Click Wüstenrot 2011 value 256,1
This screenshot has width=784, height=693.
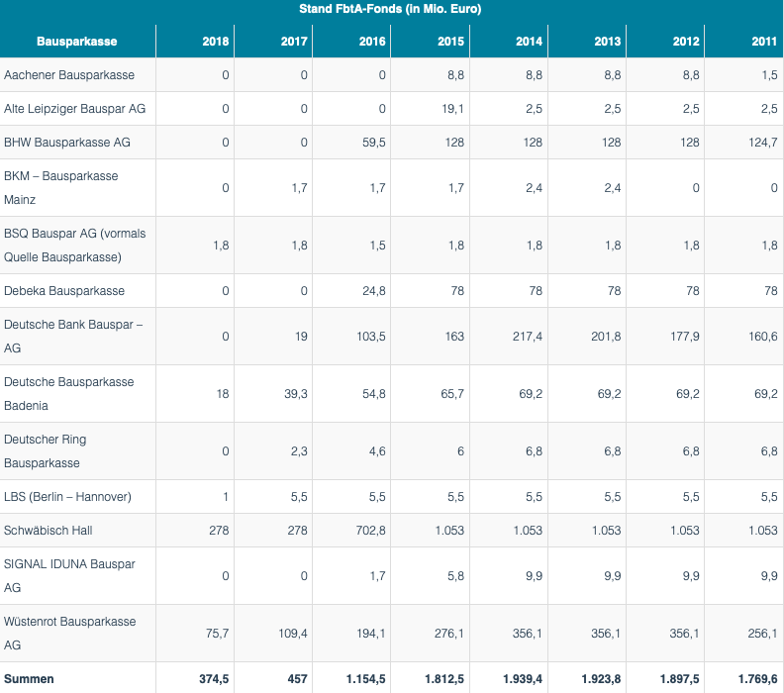pos(763,634)
